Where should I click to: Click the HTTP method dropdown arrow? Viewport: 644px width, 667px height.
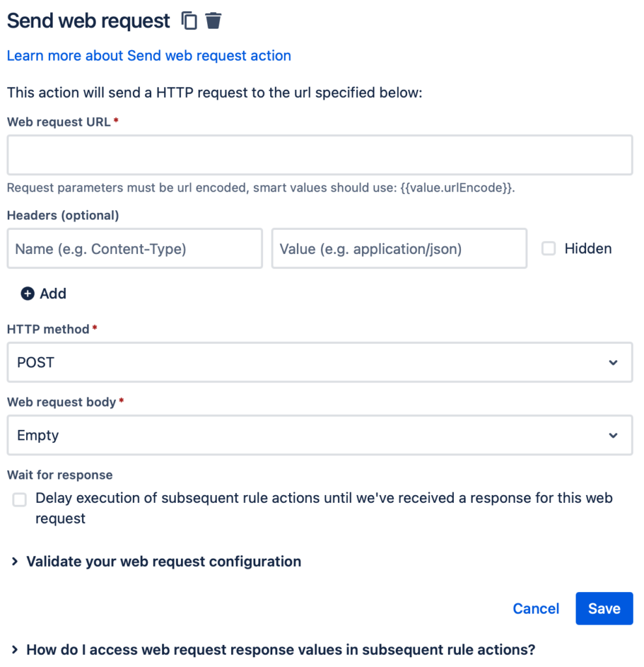[613, 363]
